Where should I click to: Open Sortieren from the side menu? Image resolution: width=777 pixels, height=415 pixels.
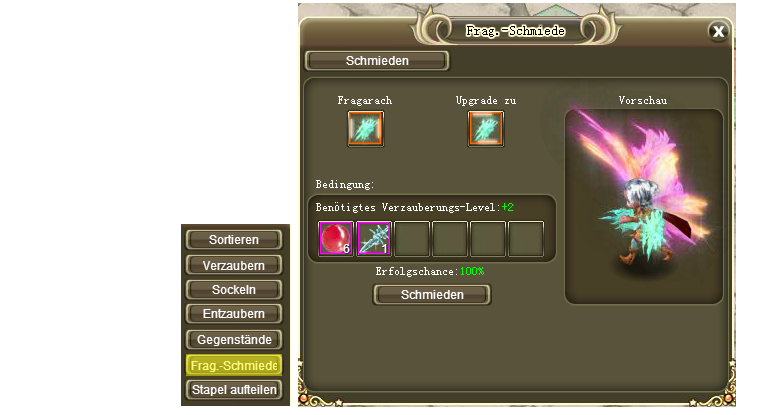tap(234, 239)
